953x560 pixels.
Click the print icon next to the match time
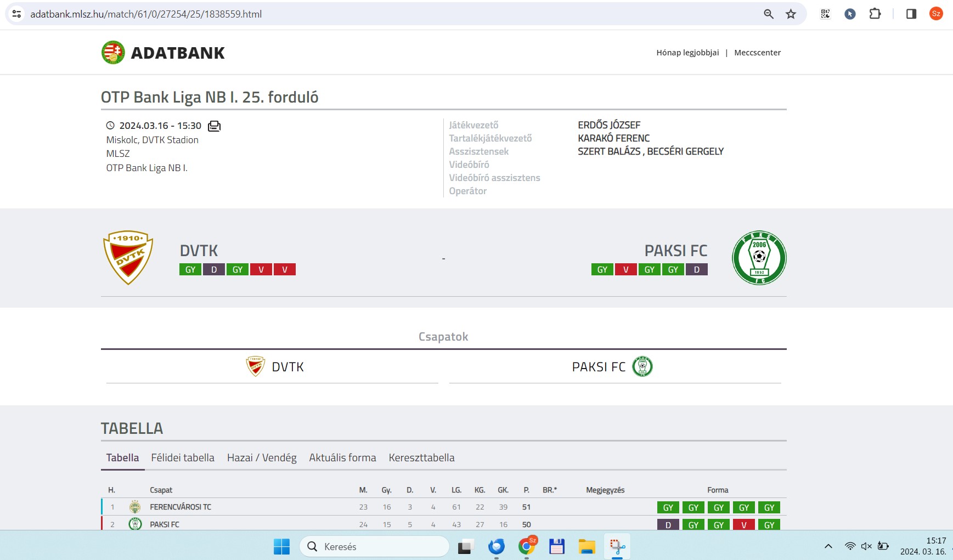pos(214,126)
